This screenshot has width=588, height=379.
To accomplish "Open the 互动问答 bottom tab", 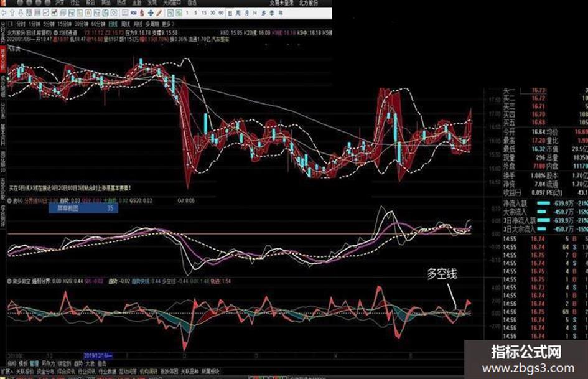I will pyautogui.click(x=128, y=372).
